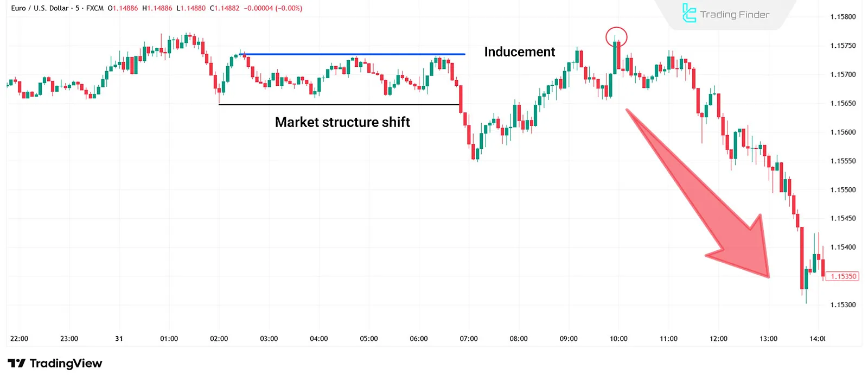Select the black market structure line
Screen dimensions: 868x380
pos(339,105)
